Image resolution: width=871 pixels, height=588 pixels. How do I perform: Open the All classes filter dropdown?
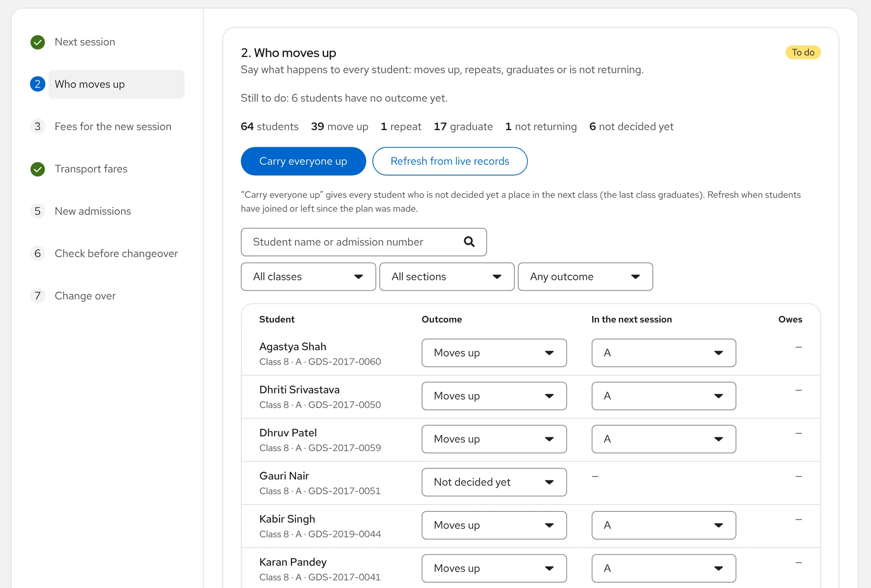(x=308, y=277)
